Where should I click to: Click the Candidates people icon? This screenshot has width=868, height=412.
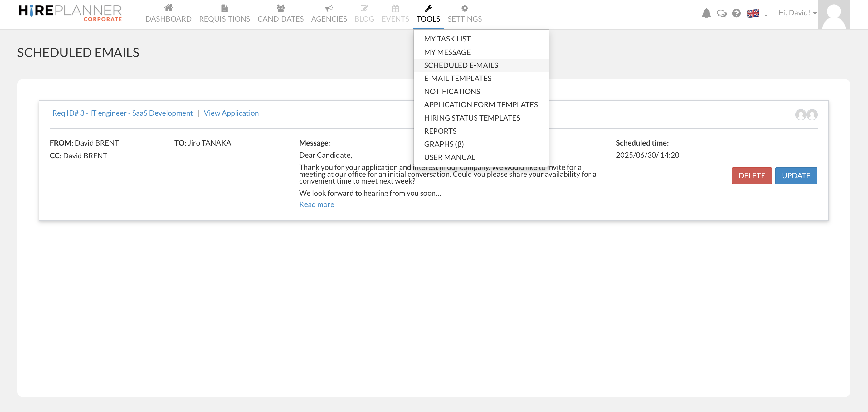280,8
